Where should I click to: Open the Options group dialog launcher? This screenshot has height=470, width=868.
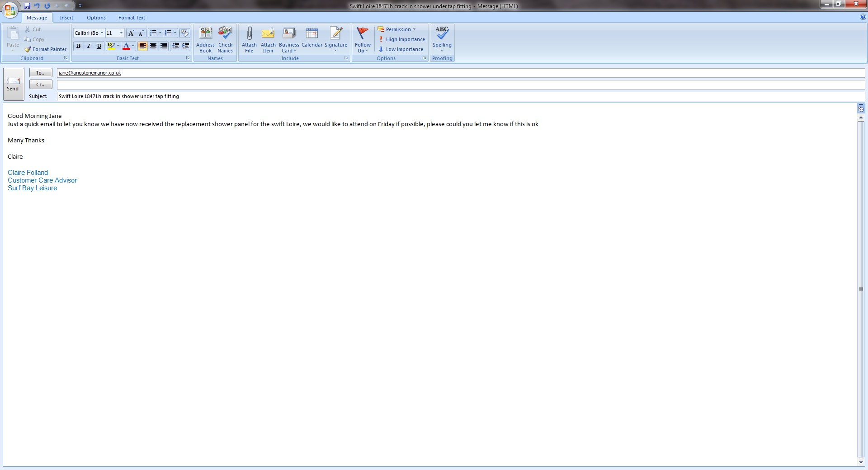tap(424, 58)
